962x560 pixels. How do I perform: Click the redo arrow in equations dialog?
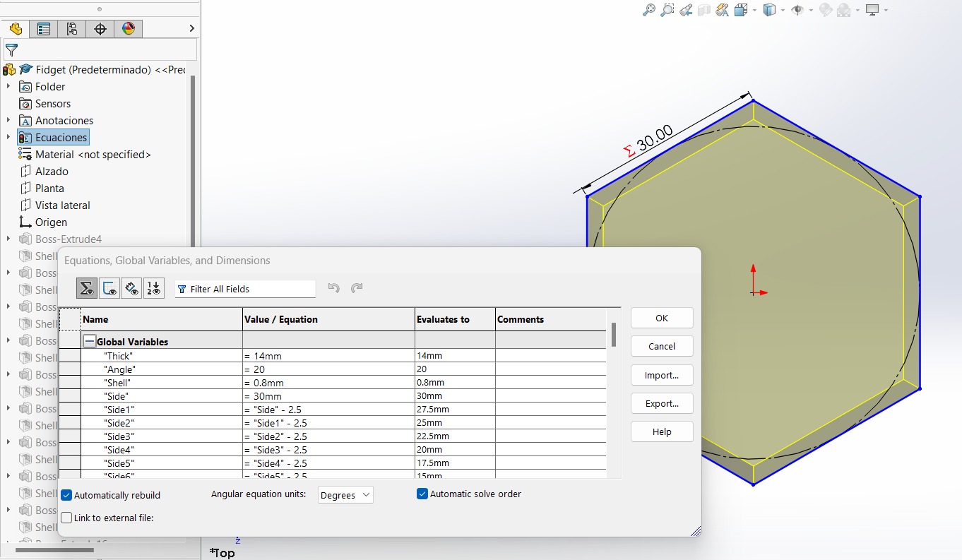357,288
